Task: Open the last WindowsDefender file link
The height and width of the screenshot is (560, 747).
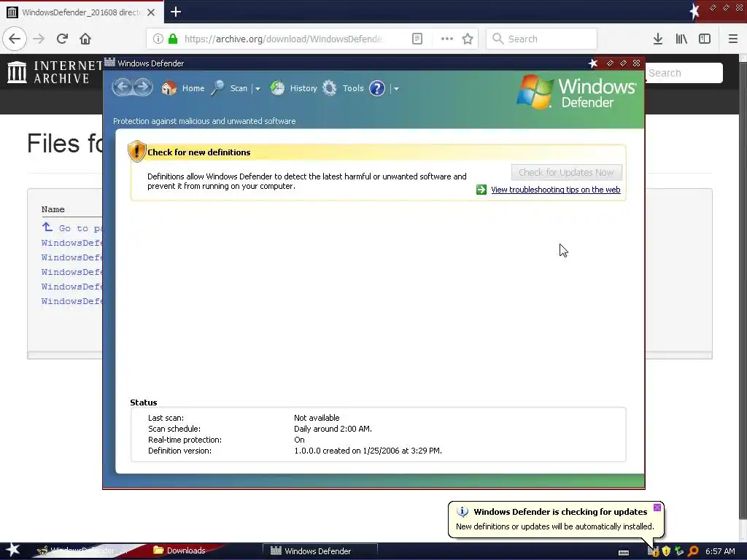Action: [72, 301]
